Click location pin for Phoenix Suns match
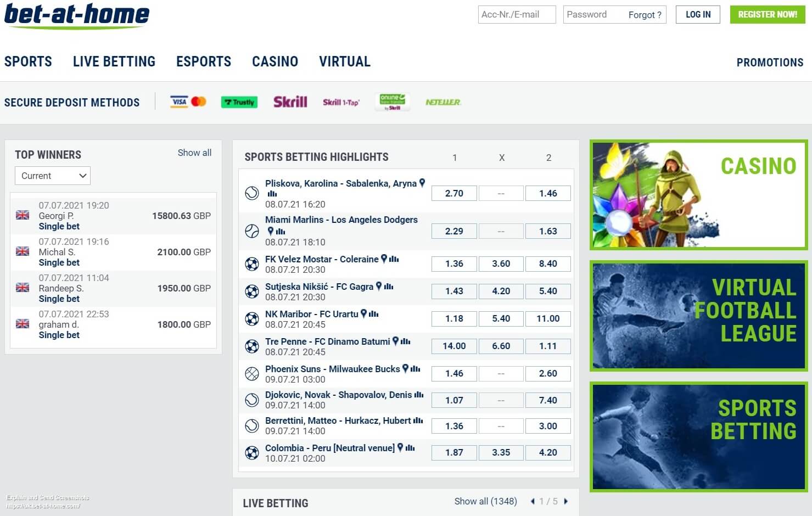 405,368
